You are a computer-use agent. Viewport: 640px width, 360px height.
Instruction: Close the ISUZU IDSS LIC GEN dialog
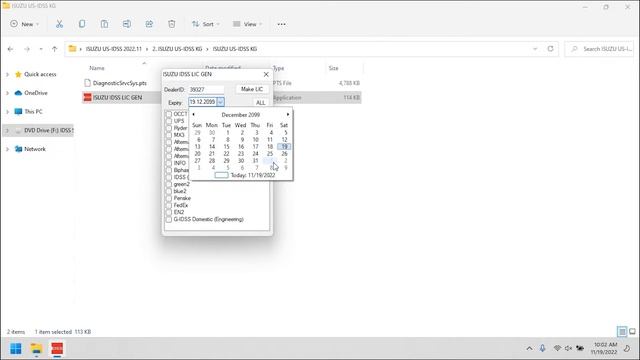[266, 74]
